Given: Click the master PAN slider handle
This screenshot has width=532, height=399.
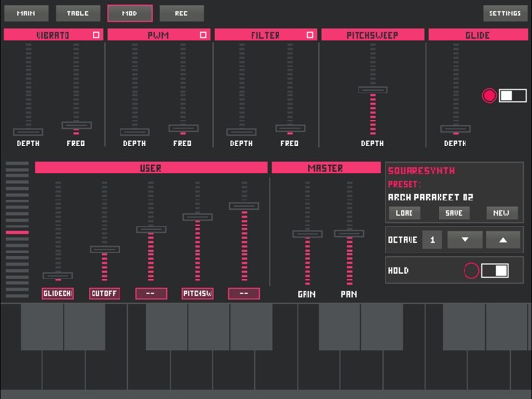Looking at the screenshot, I should pyautogui.click(x=350, y=234).
